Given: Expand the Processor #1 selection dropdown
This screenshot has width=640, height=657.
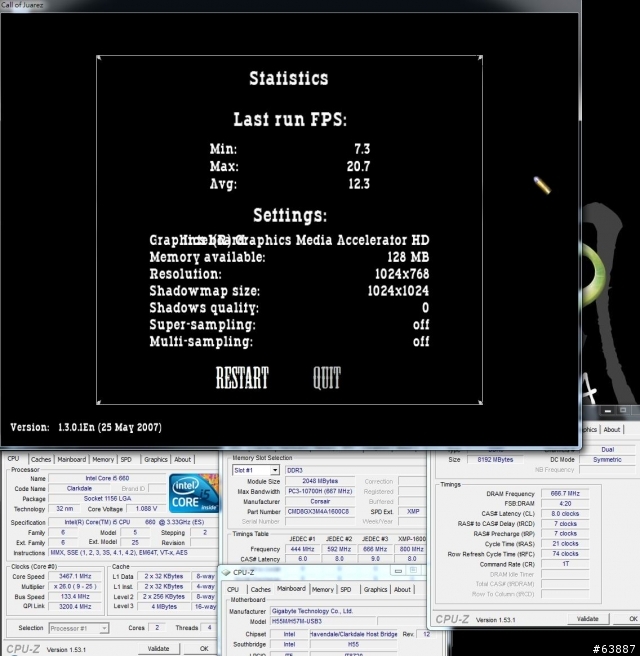Looking at the screenshot, I should [x=104, y=628].
